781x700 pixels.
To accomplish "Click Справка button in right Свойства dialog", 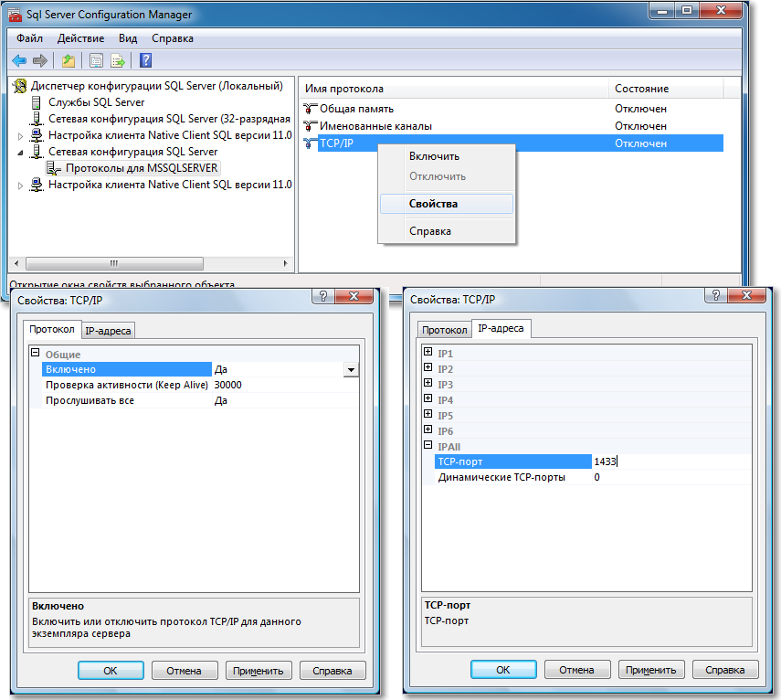I will point(724,670).
